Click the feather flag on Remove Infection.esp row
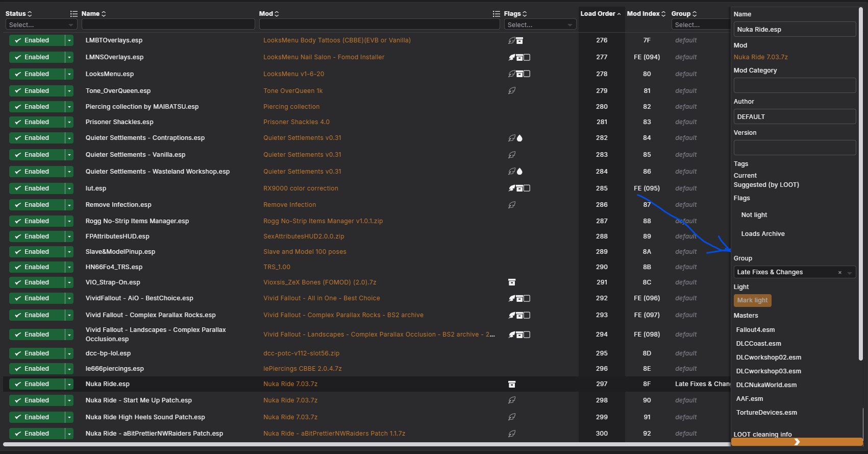The image size is (868, 454). coord(512,205)
